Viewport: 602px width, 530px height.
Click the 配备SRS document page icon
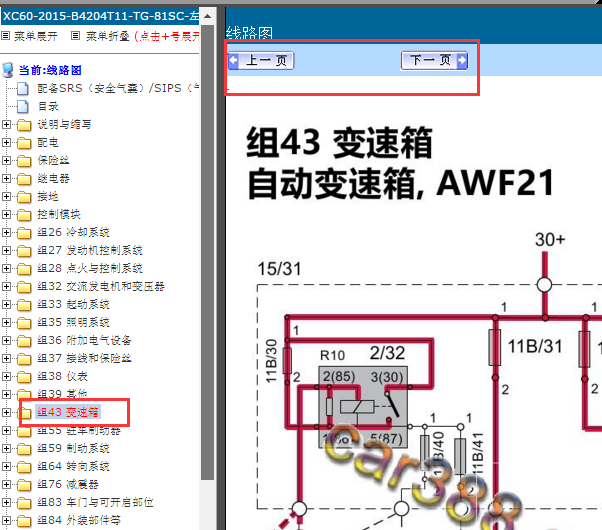[23, 88]
